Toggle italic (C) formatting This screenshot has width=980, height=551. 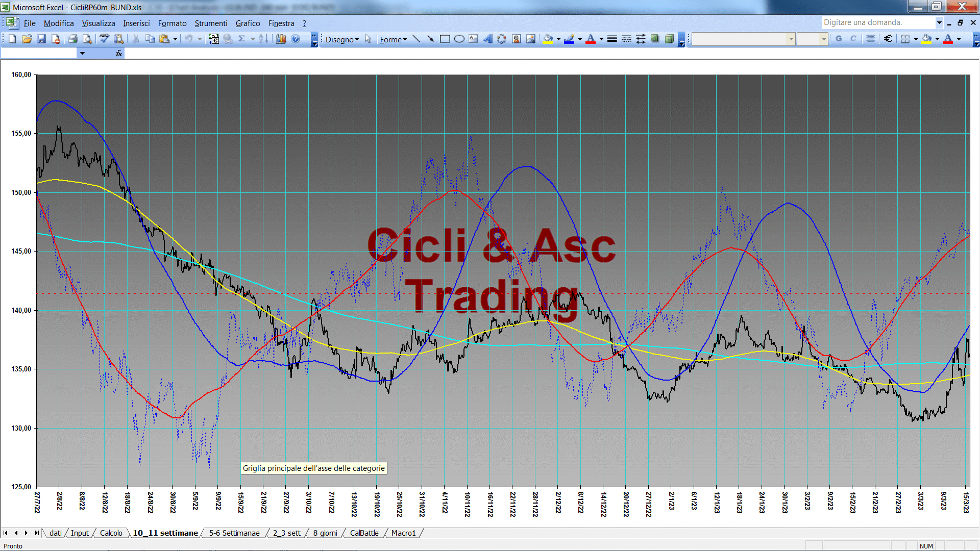pos(853,39)
